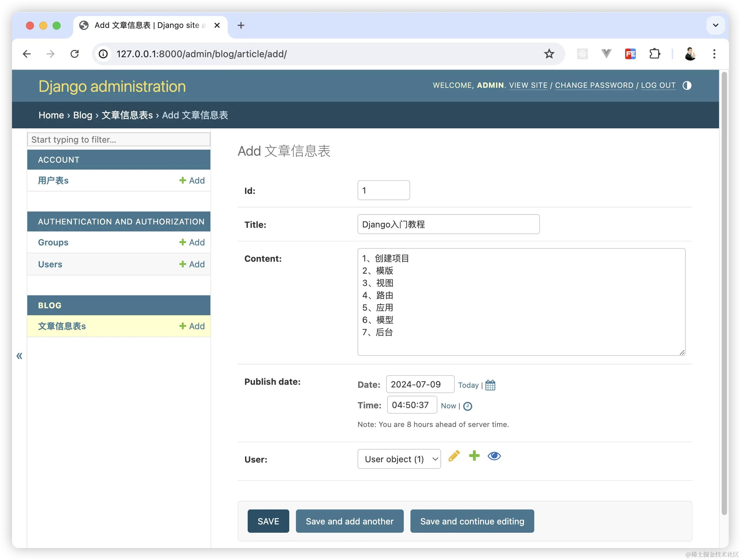This screenshot has width=741, height=560.
Task: Open the calendar date picker icon
Action: (x=490, y=385)
